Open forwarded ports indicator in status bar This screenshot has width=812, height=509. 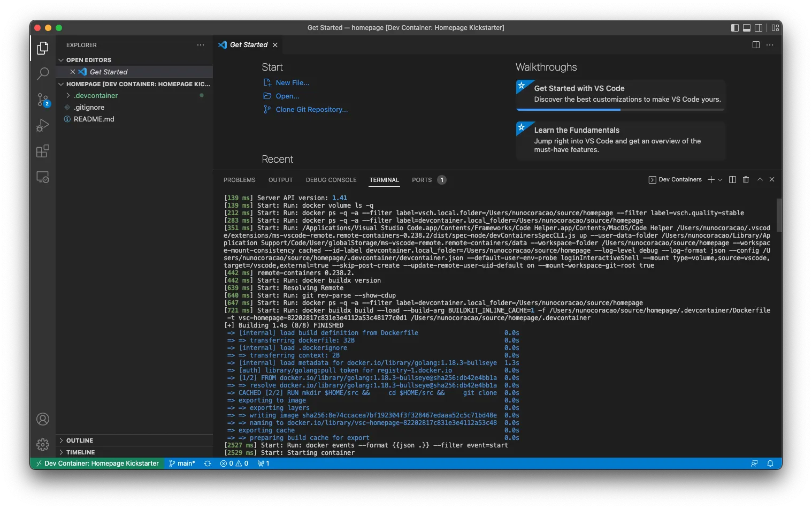click(263, 464)
